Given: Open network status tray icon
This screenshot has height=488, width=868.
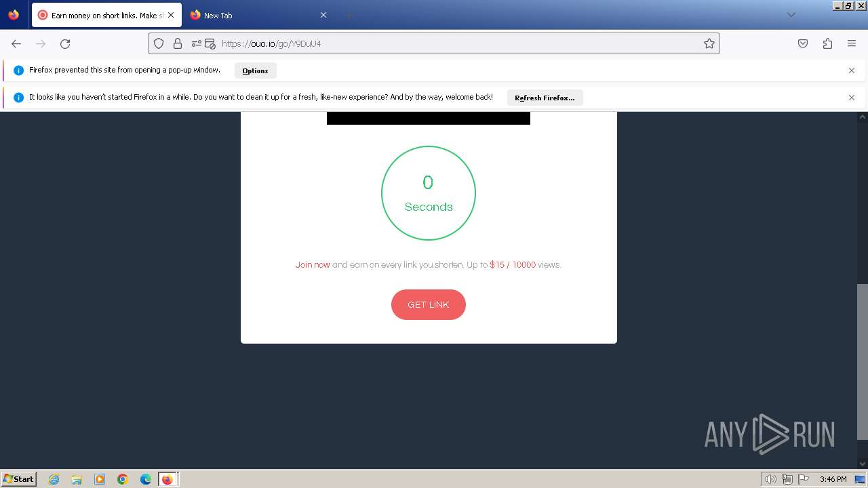Looking at the screenshot, I should (787, 479).
